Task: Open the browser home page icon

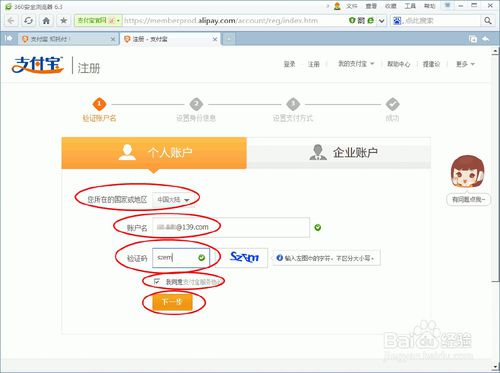Action: coord(46,21)
